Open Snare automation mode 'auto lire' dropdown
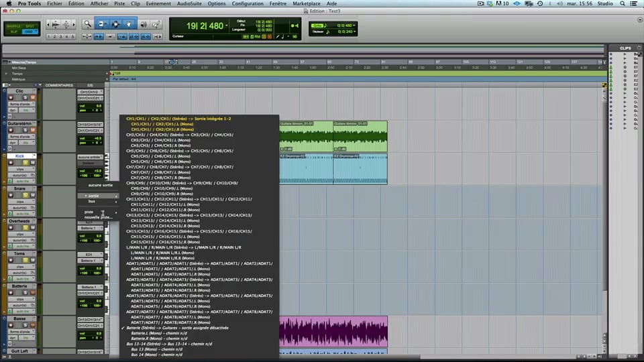Screen dimensions: 644x362 (23, 214)
